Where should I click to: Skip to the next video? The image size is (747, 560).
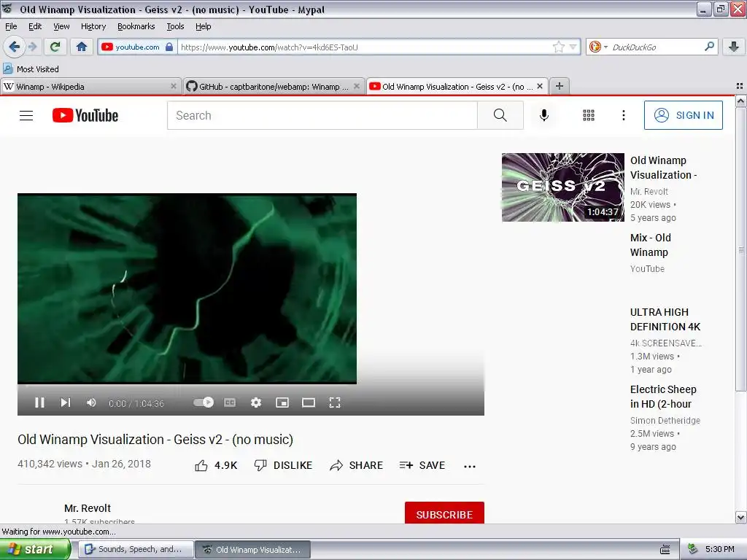(x=66, y=402)
